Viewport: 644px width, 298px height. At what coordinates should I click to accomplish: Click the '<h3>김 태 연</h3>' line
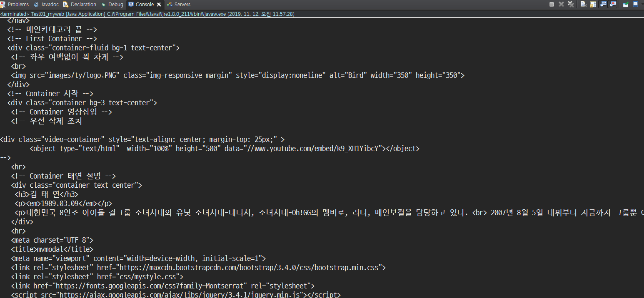[46, 194]
